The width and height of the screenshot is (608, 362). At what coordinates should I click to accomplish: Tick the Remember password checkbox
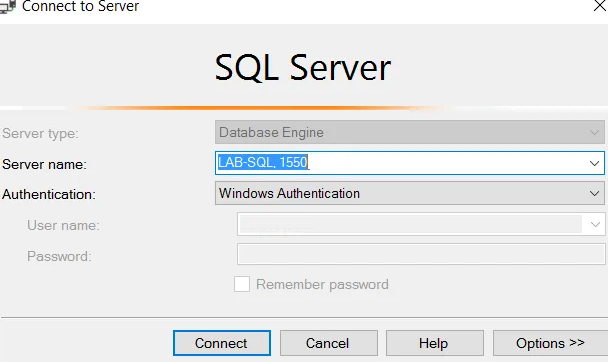(242, 284)
